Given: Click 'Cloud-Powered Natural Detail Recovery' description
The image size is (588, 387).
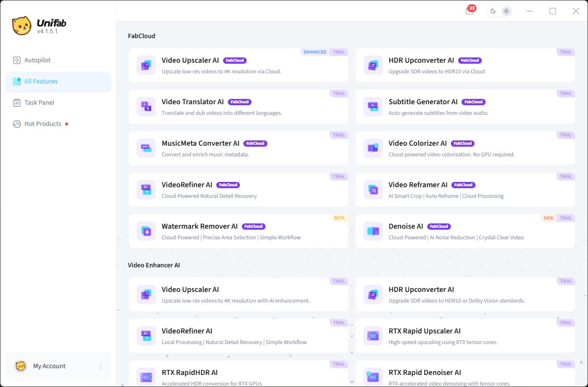Looking at the screenshot, I should tap(209, 196).
